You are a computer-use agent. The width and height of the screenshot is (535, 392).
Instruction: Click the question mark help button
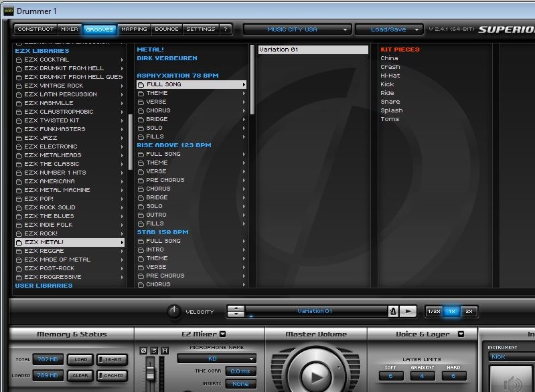coord(226,29)
